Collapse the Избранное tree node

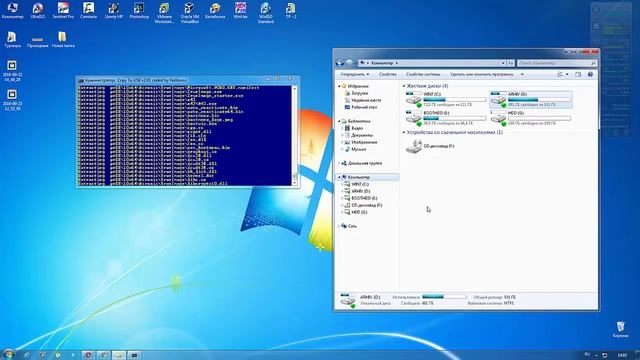[x=339, y=86]
